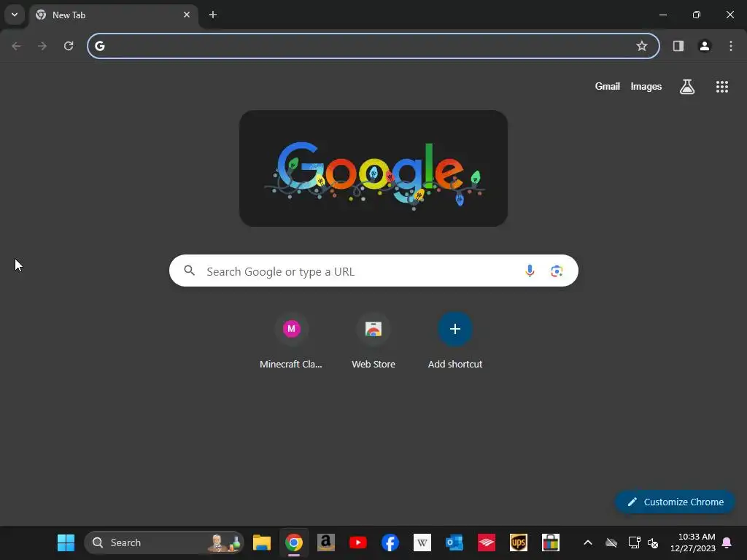Screen dimensions: 747x560
Task: Click the back navigation arrow
Action: pyautogui.click(x=16, y=46)
